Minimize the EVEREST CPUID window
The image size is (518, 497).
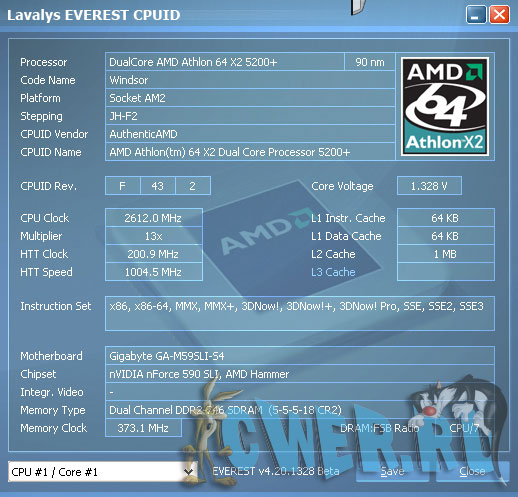476,15
